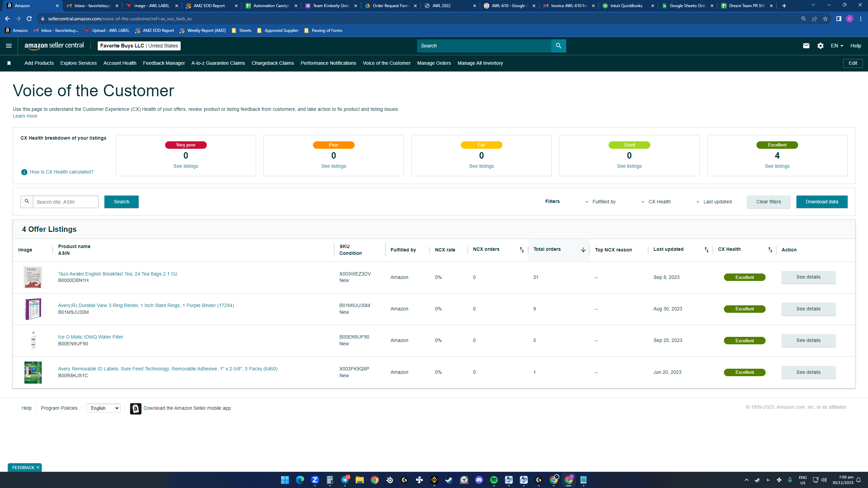Click the Excellent status badge for Tazo tea
This screenshot has height=488, width=868.
pyautogui.click(x=745, y=277)
